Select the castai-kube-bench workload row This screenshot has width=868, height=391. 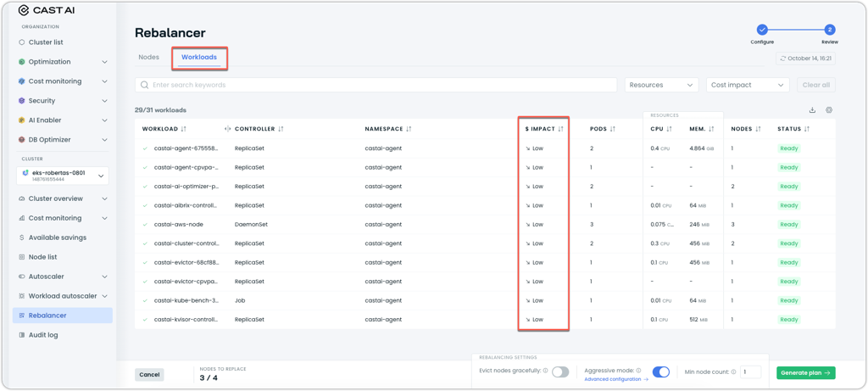[485, 300]
